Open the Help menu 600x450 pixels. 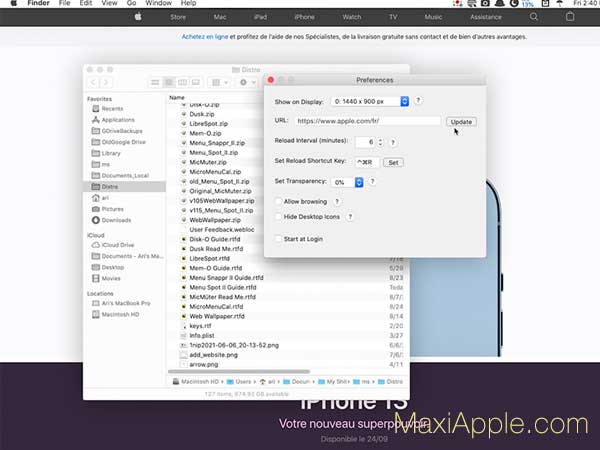point(188,3)
